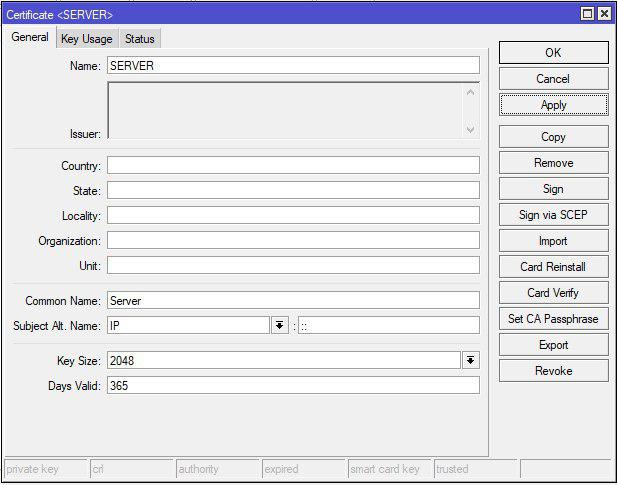Confirm with the OK button
Screen dimensions: 617x485
(x=553, y=53)
